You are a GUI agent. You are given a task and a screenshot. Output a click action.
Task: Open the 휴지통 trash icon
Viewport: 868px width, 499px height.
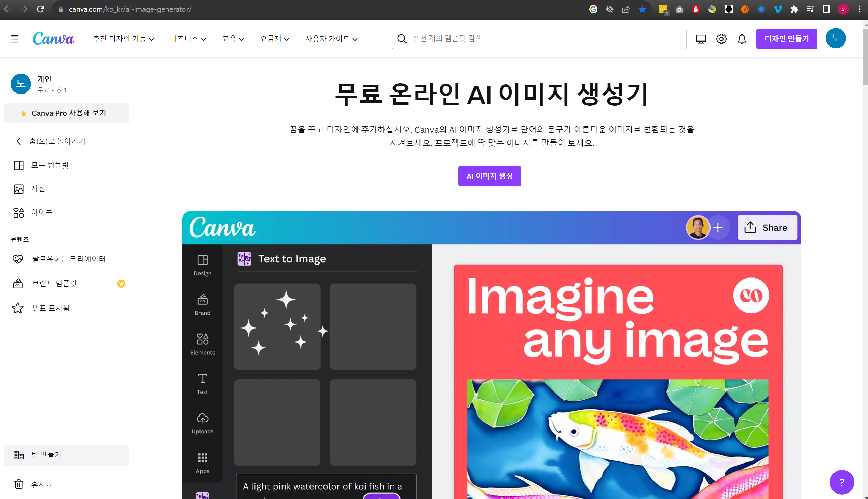(18, 484)
